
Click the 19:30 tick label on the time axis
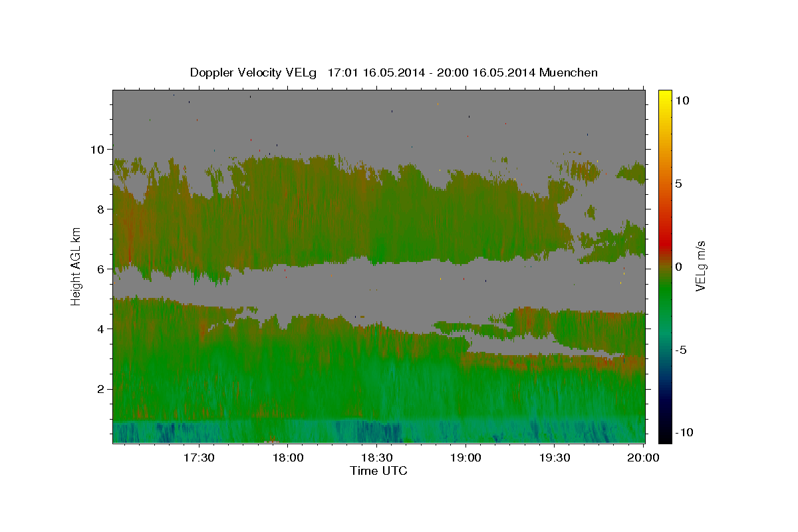click(x=555, y=458)
